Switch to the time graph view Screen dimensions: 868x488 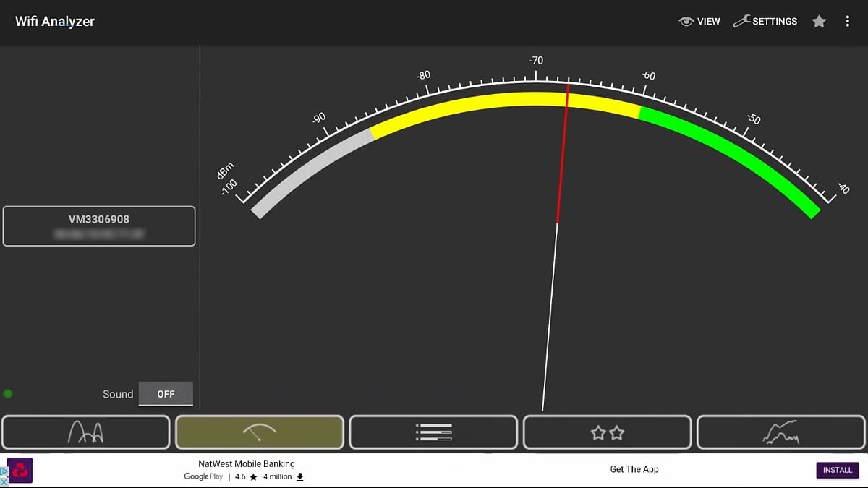780,432
